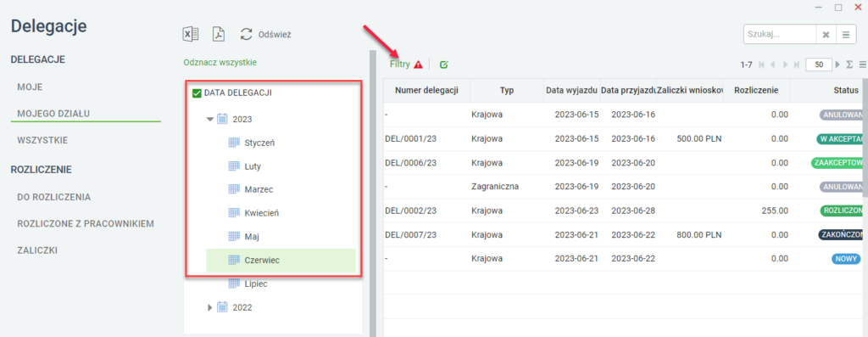The height and width of the screenshot is (337, 868).
Task: Open ROZLICZONE Z PRACOWNIKIEM section
Action: [x=86, y=223]
